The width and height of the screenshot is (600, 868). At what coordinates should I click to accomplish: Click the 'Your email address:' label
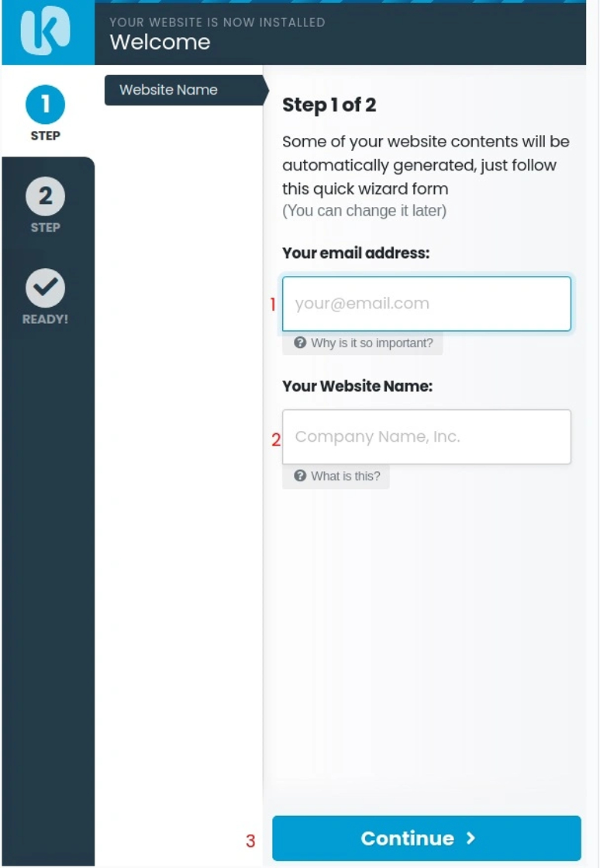[356, 253]
